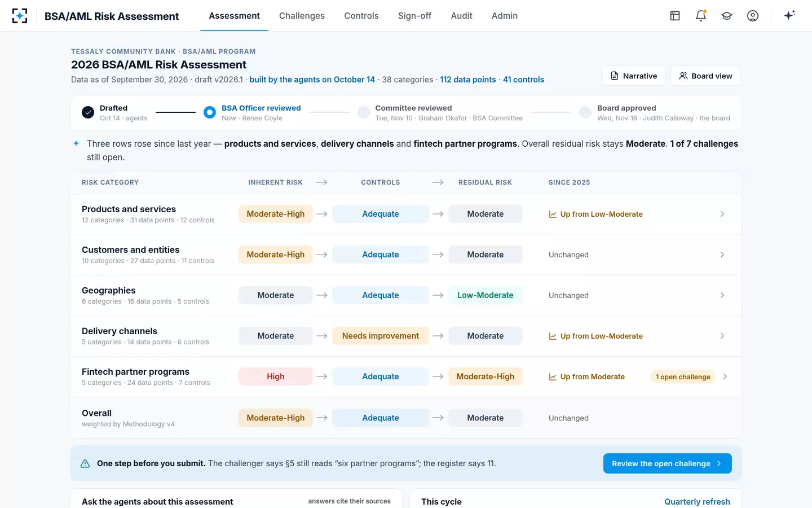Click built by the agents on October 14 link

pos(312,80)
